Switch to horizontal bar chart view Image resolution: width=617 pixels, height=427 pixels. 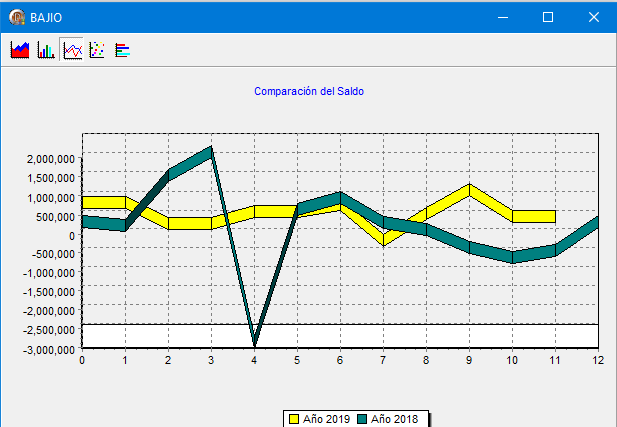point(122,50)
